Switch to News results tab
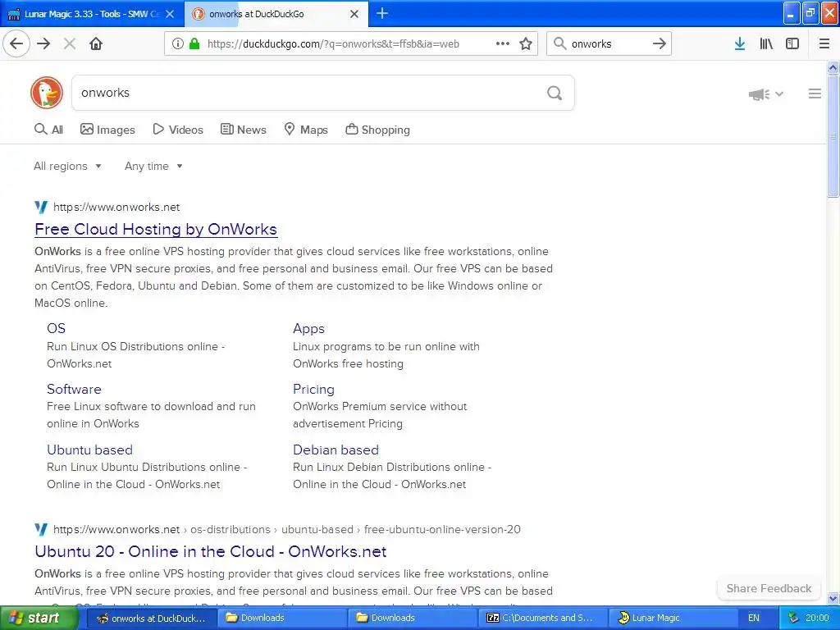This screenshot has width=840, height=630. pyautogui.click(x=244, y=130)
